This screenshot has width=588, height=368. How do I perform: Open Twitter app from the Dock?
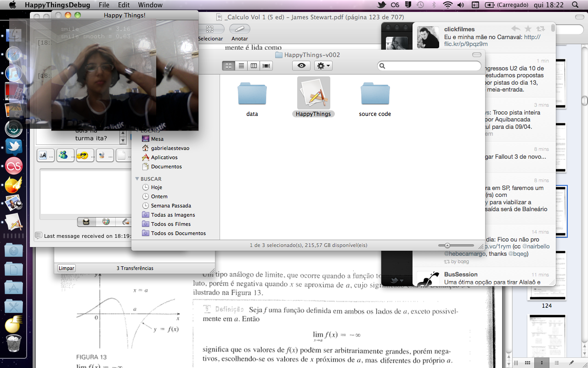[14, 147]
